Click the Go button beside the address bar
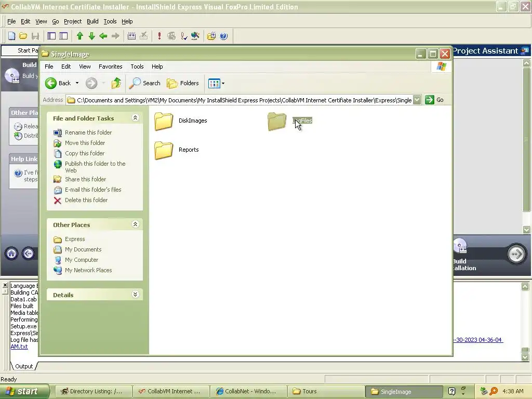532x399 pixels. (x=435, y=100)
